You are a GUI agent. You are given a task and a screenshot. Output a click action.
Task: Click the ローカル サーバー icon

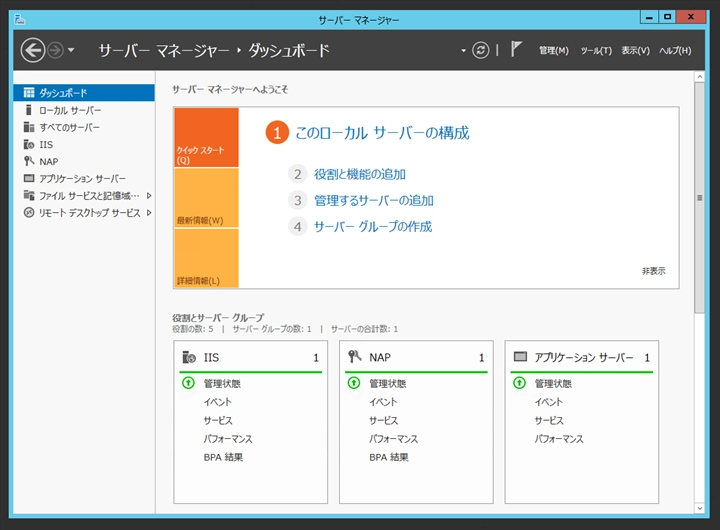[28, 110]
